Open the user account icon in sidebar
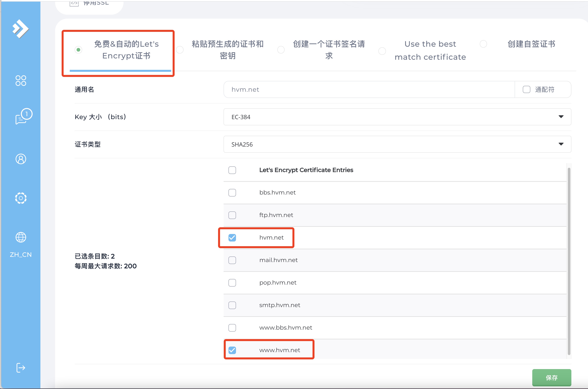Screen dimensions: 588x389 pyautogui.click(x=21, y=159)
